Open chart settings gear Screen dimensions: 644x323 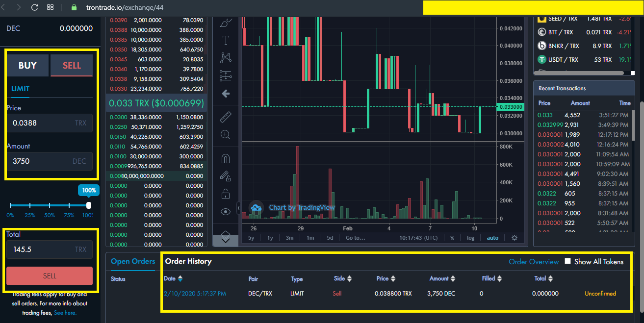[x=514, y=238]
